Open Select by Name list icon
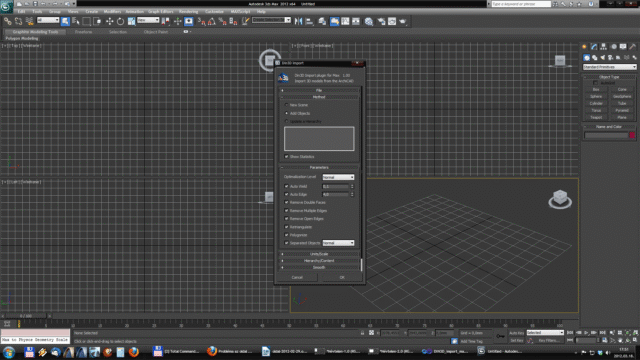This screenshot has height=360, width=640. (76, 21)
